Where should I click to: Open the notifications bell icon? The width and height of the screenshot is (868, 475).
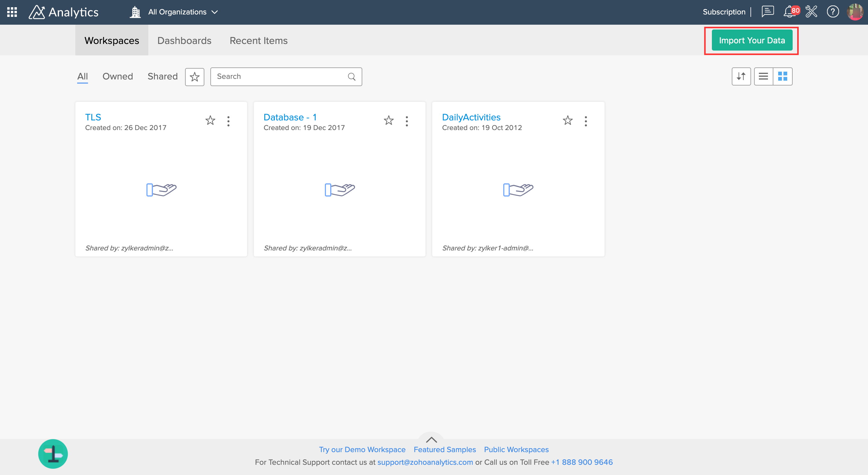(790, 12)
